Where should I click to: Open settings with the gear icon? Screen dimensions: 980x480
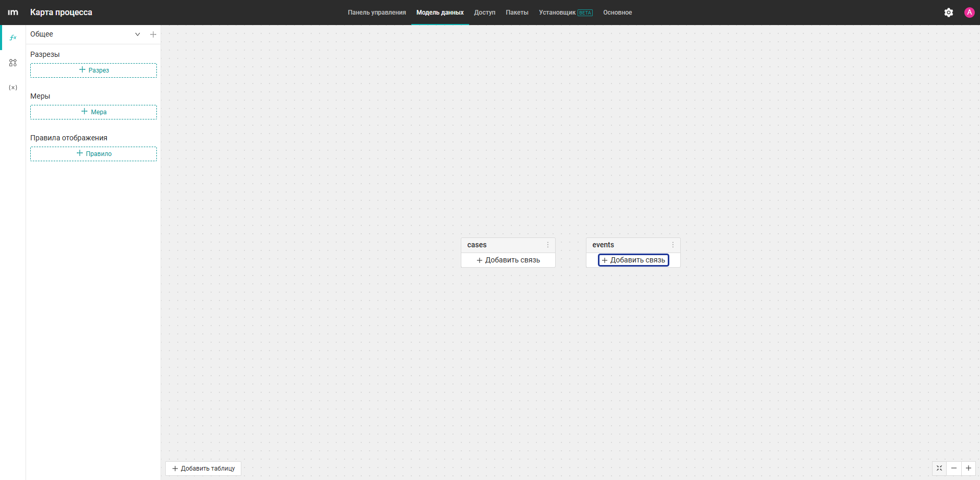tap(949, 13)
